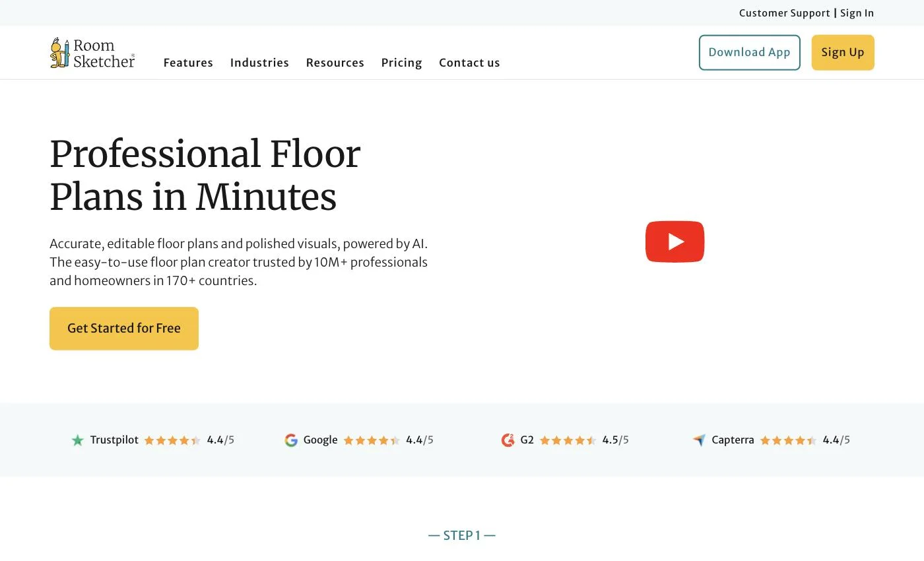
Task: Click the Sign Up button
Action: [842, 52]
